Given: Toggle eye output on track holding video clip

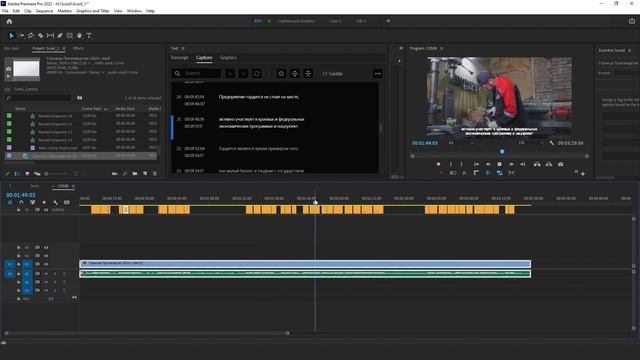Looking at the screenshot, I should tap(46, 264).
